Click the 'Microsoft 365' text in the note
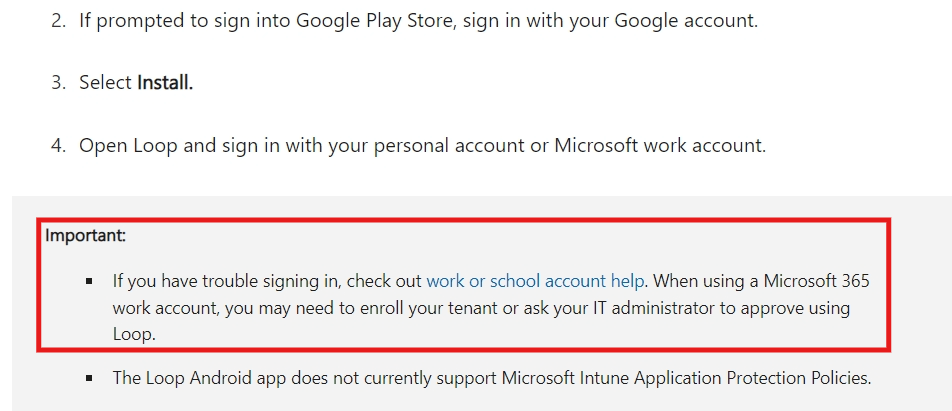The height and width of the screenshot is (411, 952). (817, 281)
